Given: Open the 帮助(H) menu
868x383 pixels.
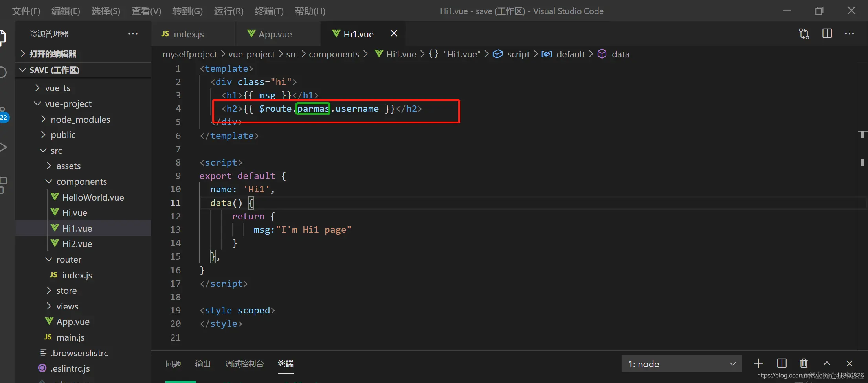Looking at the screenshot, I should click(310, 11).
